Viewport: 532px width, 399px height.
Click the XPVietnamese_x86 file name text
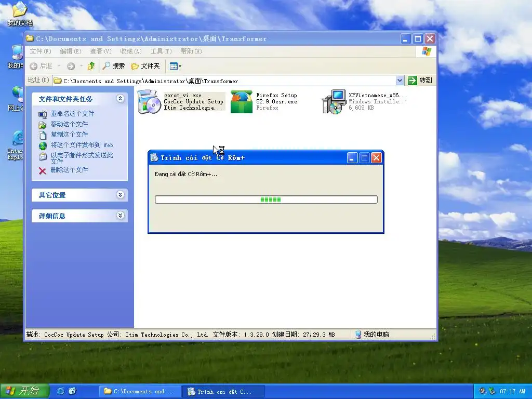click(378, 96)
